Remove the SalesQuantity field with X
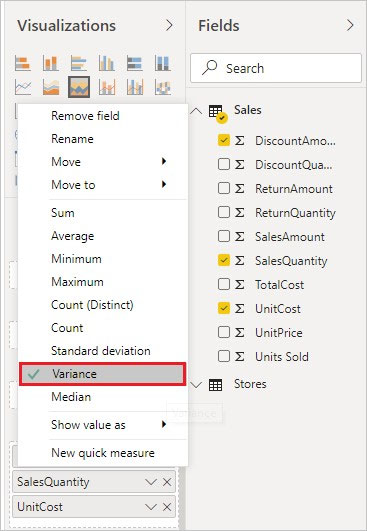The image size is (367, 531). (167, 482)
